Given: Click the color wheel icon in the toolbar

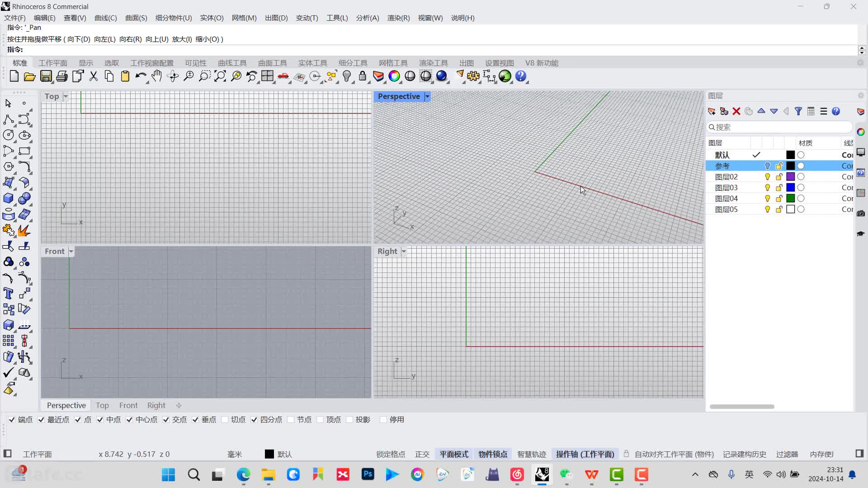Looking at the screenshot, I should (x=394, y=76).
